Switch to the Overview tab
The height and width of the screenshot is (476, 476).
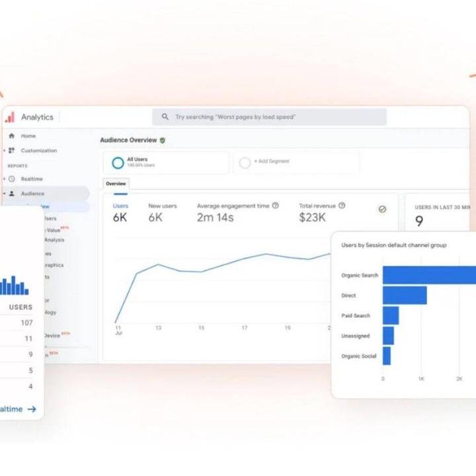pyautogui.click(x=116, y=184)
